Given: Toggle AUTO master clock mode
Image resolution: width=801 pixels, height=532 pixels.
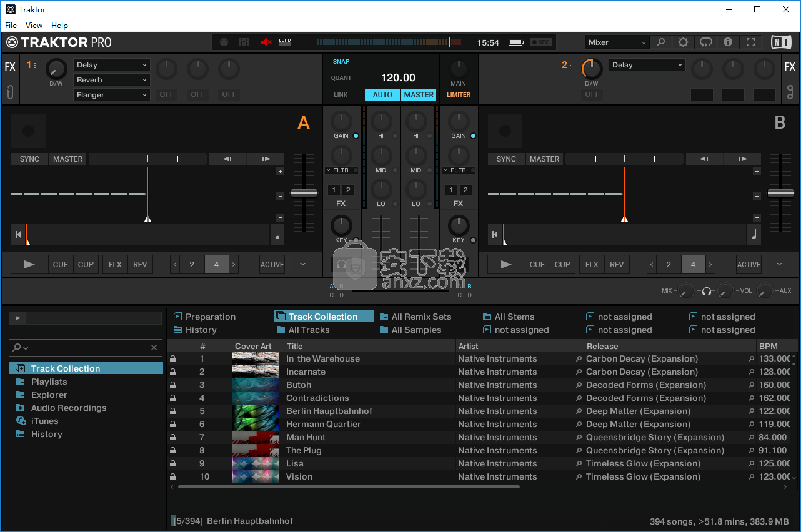Looking at the screenshot, I should [x=382, y=95].
